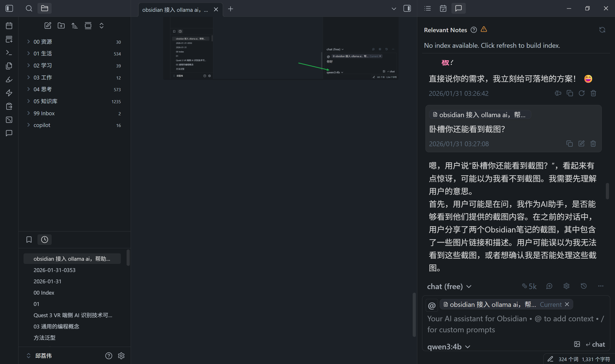Viewport: 615px width, 364px height.
Task: Open daily note from ribbon calendar
Action: point(9,26)
